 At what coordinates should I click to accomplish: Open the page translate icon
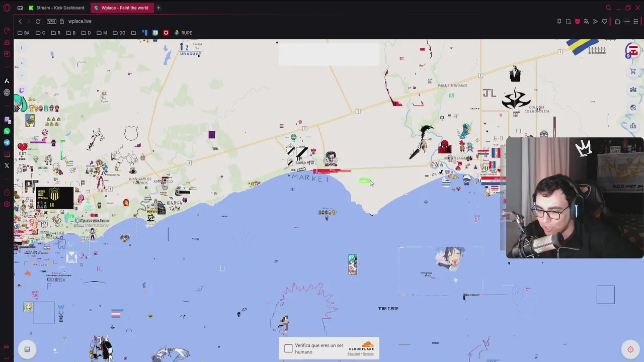click(x=586, y=21)
